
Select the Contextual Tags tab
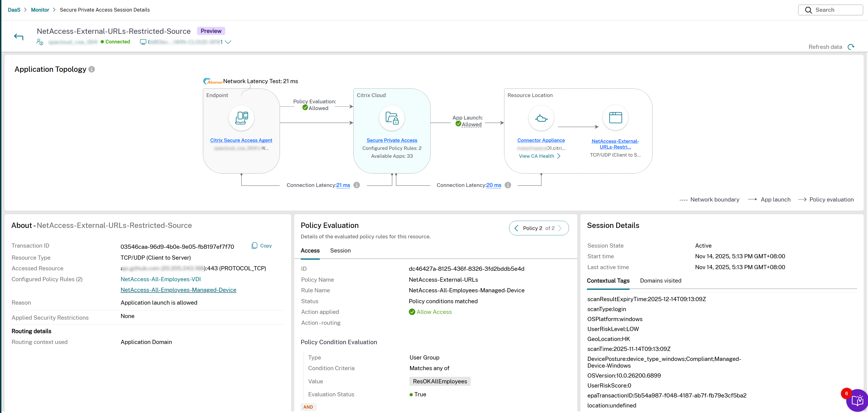pos(608,281)
